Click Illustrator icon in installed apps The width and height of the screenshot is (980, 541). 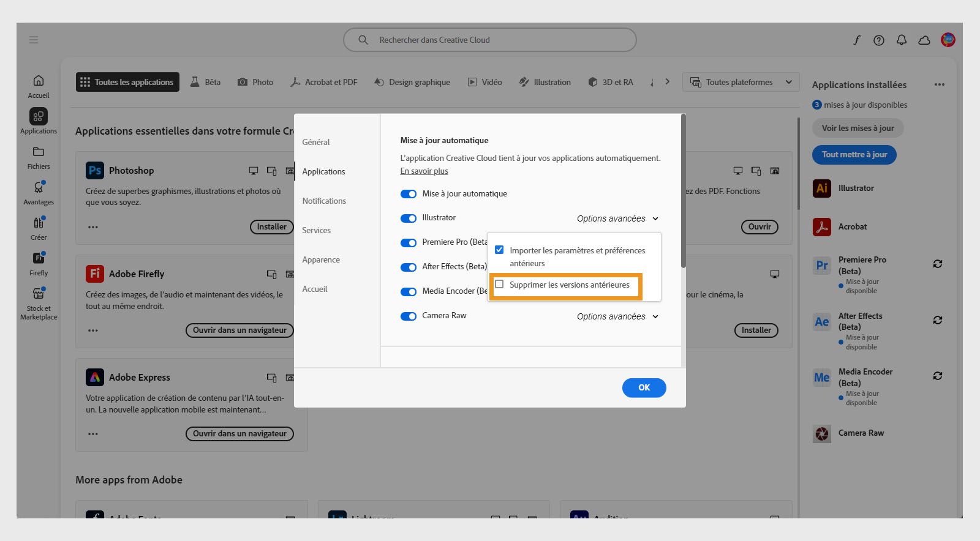(822, 188)
